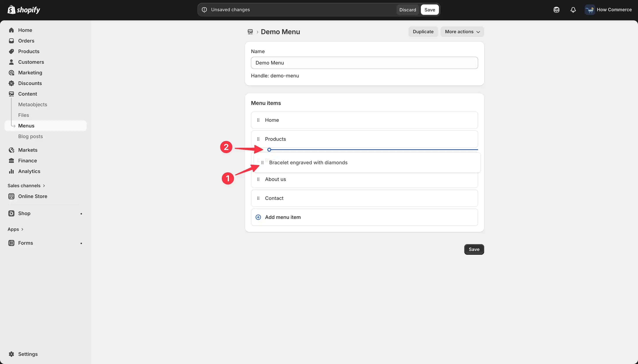Select Content in the sidebar
This screenshot has height=364, width=638.
click(27, 94)
